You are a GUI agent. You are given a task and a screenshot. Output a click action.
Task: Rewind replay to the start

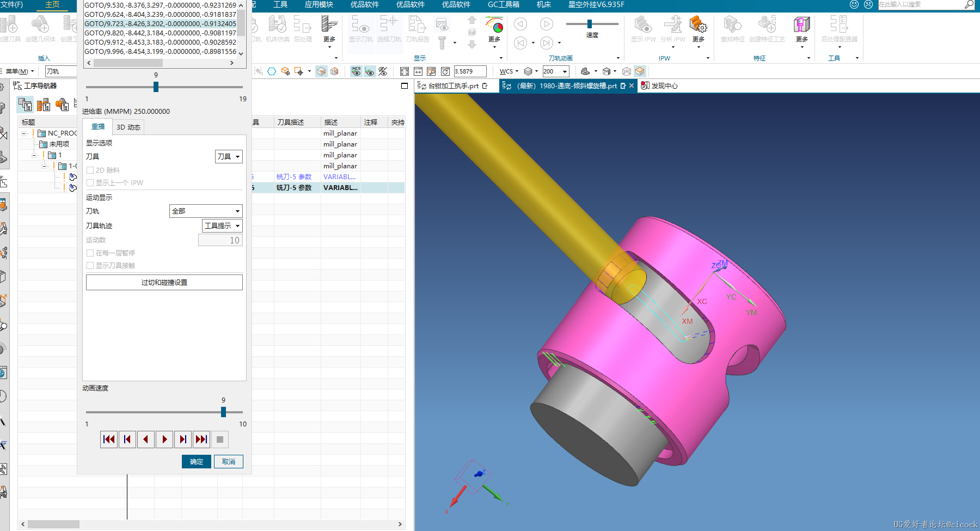109,440
